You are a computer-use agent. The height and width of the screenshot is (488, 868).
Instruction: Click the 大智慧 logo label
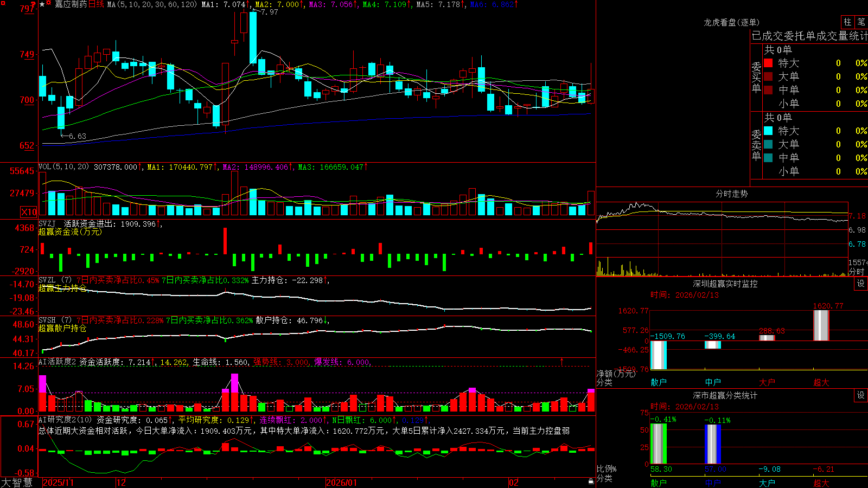17,483
